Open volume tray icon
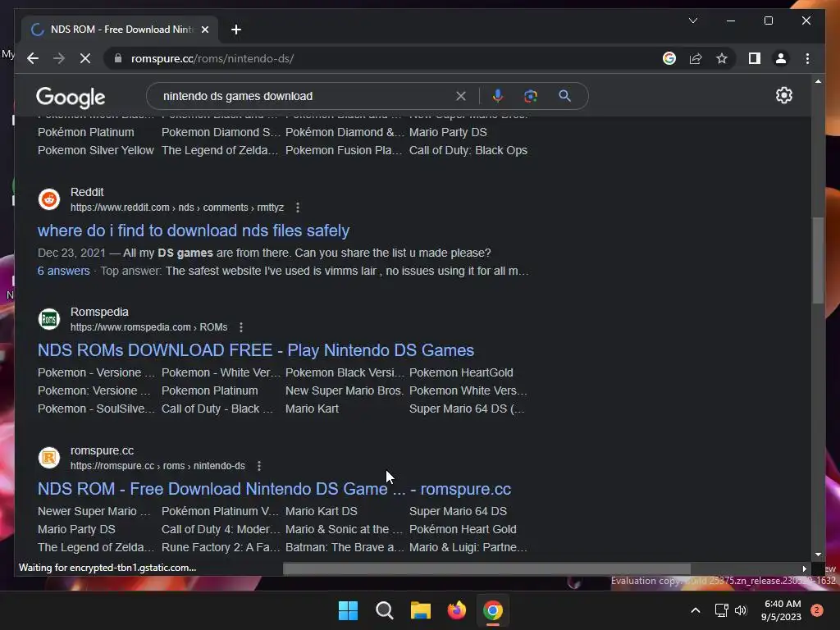 click(x=741, y=610)
